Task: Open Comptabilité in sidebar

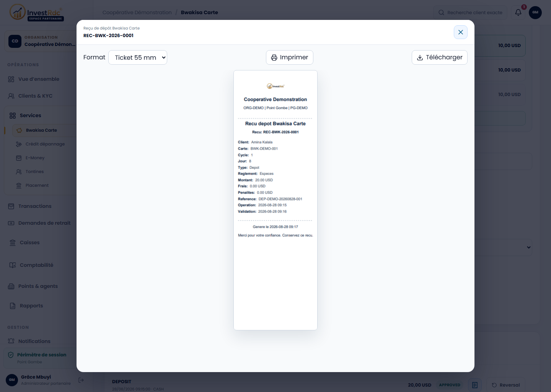Action: pyautogui.click(x=36, y=265)
